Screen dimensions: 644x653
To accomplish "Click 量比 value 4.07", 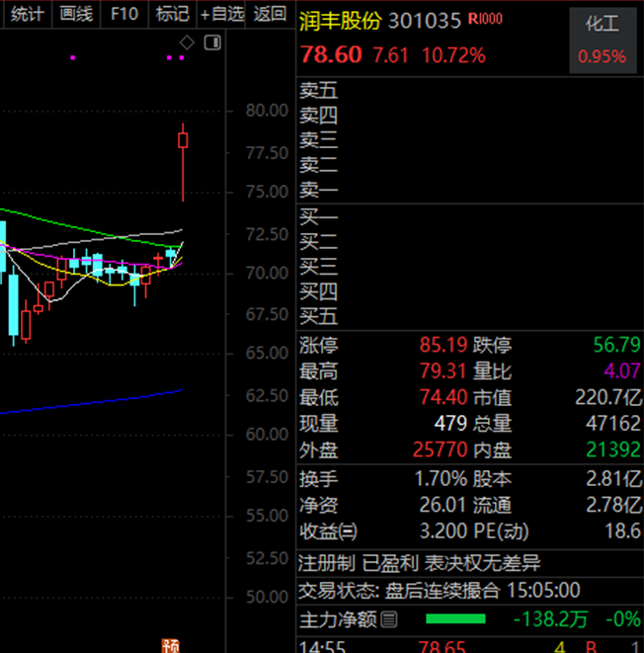I will 622,371.
